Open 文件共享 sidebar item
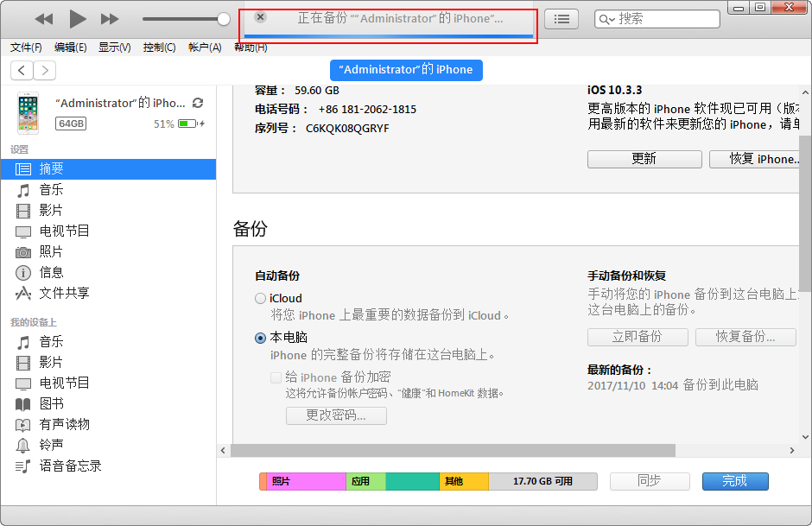Viewport: 812px width, 526px height. click(108, 293)
